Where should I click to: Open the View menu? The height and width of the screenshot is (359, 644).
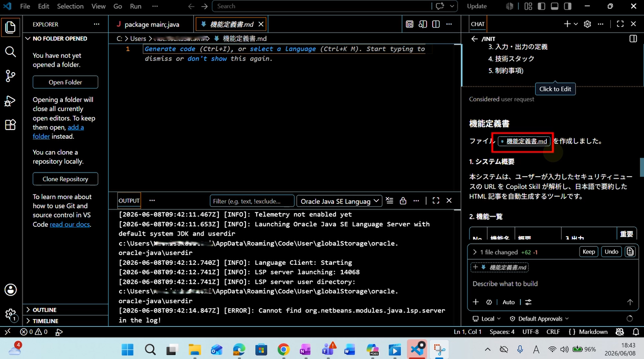tap(98, 6)
